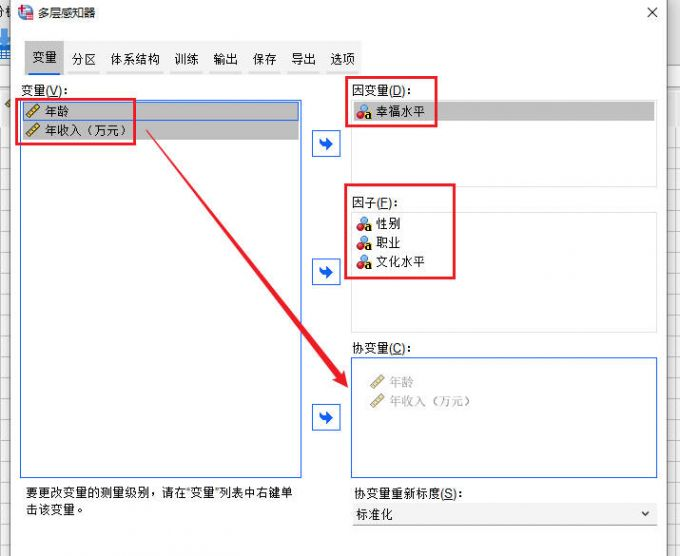Screen dimensions: 680x556
Task: Click the icon beside 幸福水平 dependent variable
Action: (x=364, y=112)
